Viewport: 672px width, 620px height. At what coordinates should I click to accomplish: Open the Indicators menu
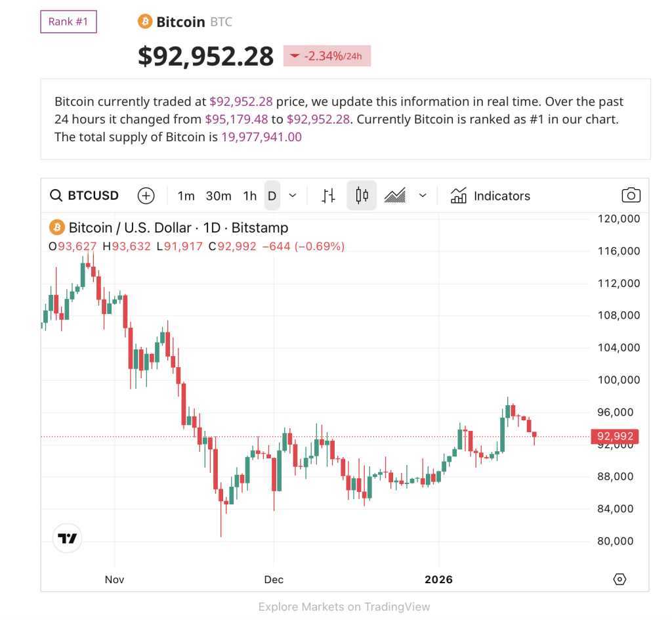click(x=490, y=196)
